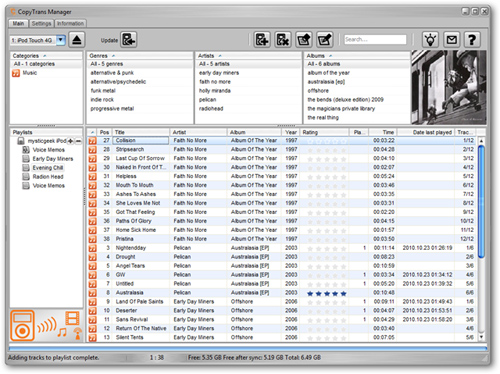This screenshot has width=500, height=374.
Task: Click the music icon of Drought row
Action: pos(92,257)
